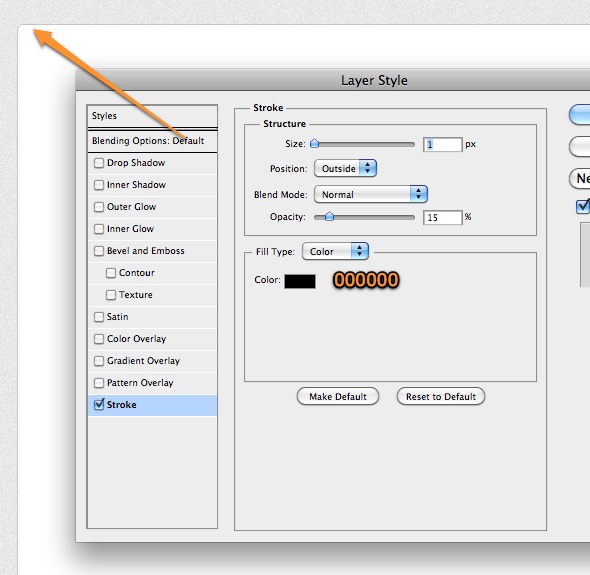Turn on the Inner Glow checkbox

(99, 229)
